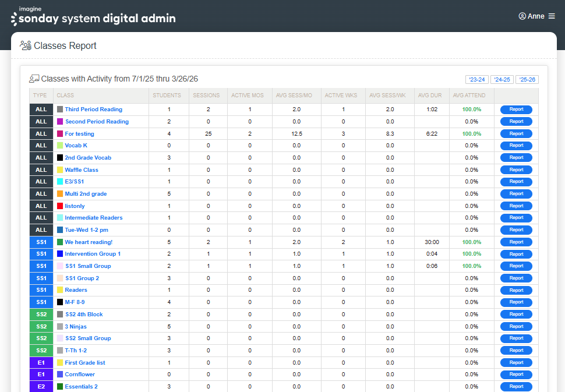Sort by the STUDENTS column header
The width and height of the screenshot is (565, 392).
[x=167, y=96]
